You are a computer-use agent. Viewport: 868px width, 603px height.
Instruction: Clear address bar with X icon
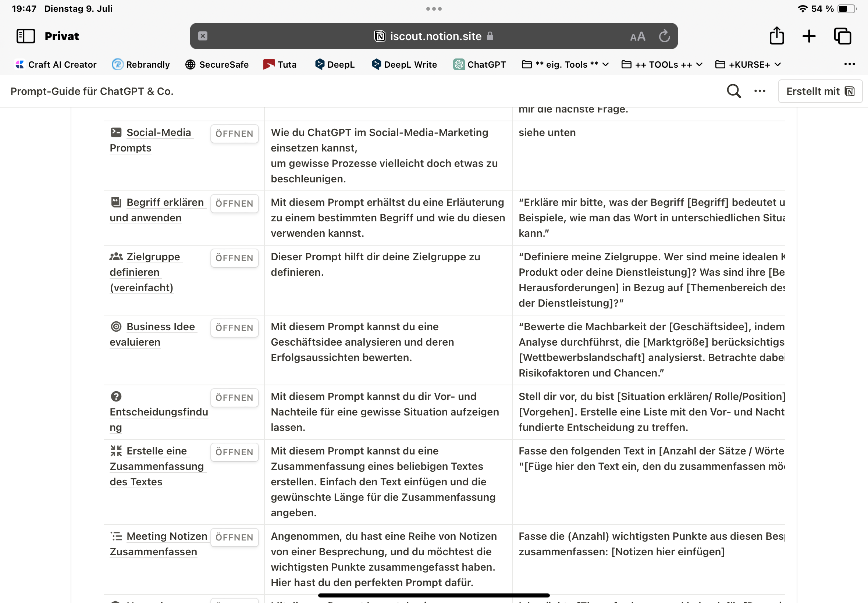[x=203, y=36]
